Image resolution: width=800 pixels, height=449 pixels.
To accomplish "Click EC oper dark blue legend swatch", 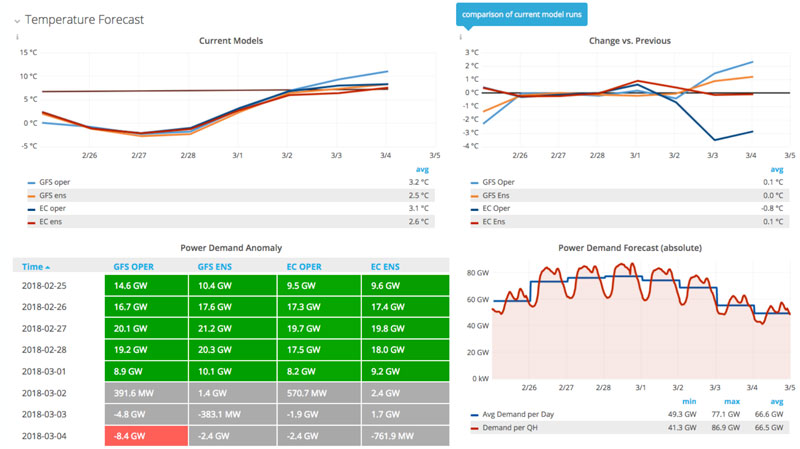I will point(32,209).
